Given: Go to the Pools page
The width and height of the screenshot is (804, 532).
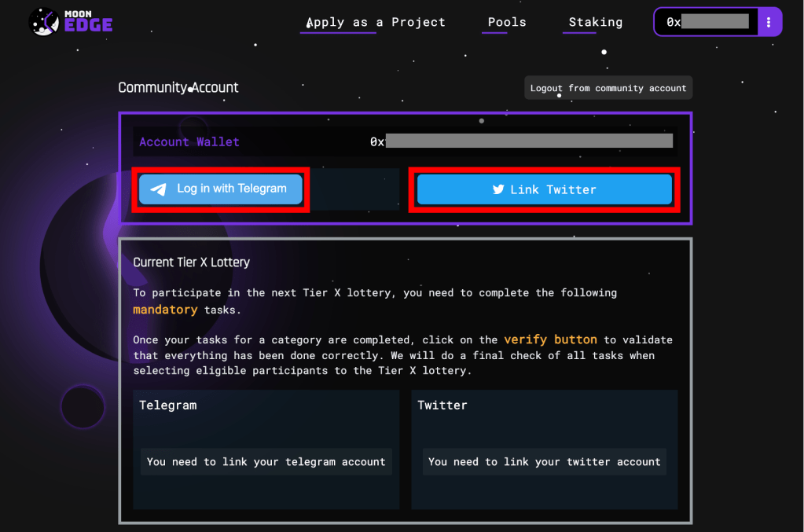Looking at the screenshot, I should (x=507, y=22).
